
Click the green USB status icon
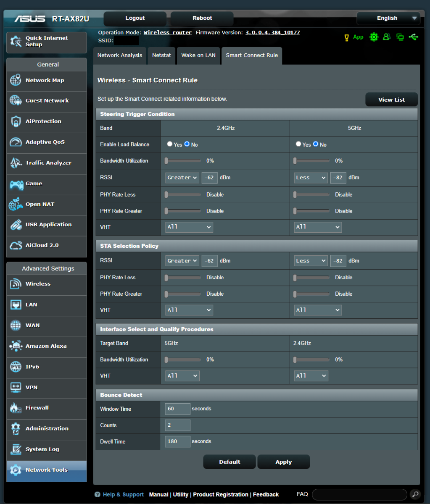[x=413, y=37]
